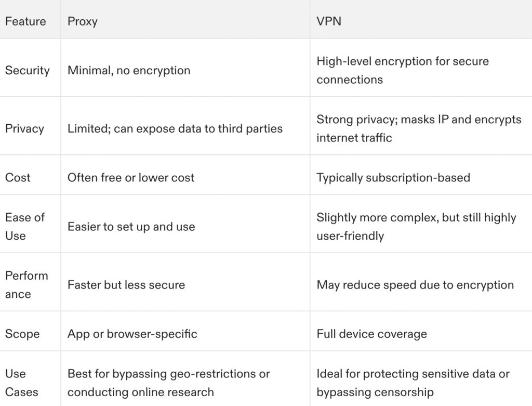Select the Proxy column header
The image size is (532, 406).
pos(83,21)
